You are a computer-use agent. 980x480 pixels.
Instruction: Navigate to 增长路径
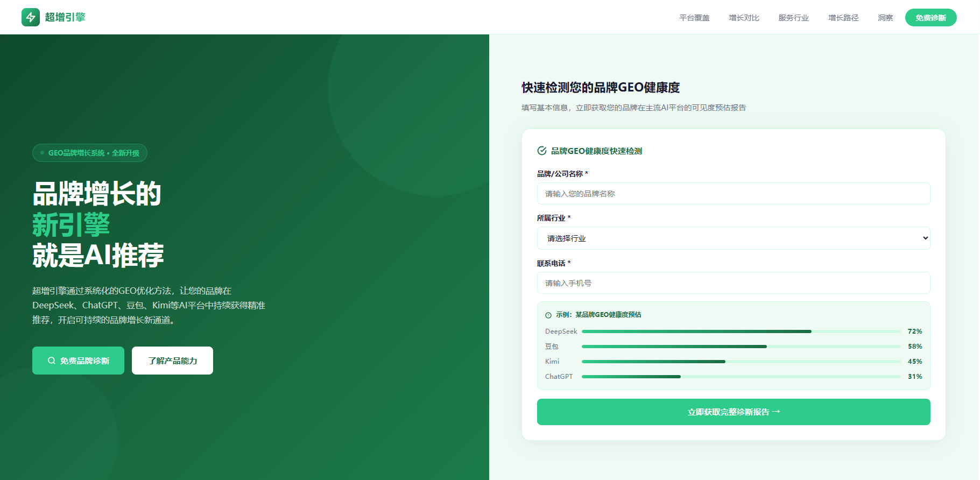coord(843,18)
